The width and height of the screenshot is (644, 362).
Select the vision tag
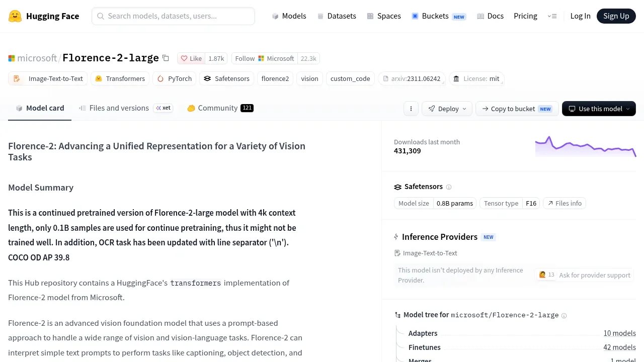click(309, 78)
